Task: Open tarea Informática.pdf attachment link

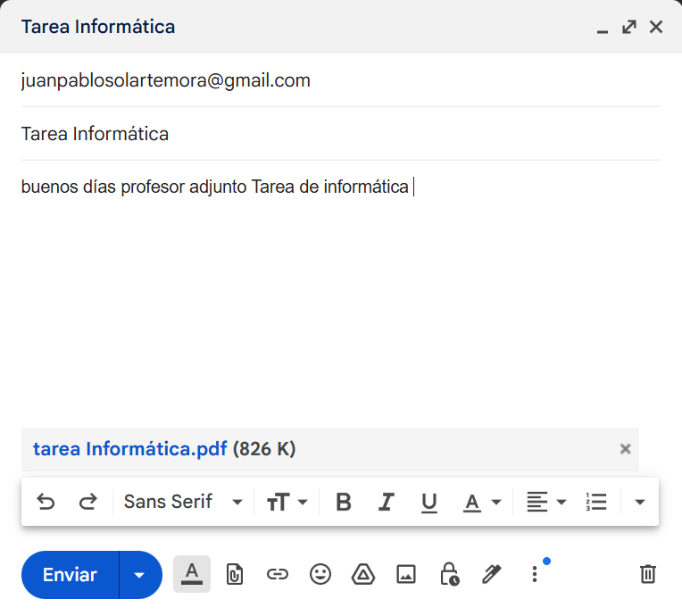Action: coord(130,449)
